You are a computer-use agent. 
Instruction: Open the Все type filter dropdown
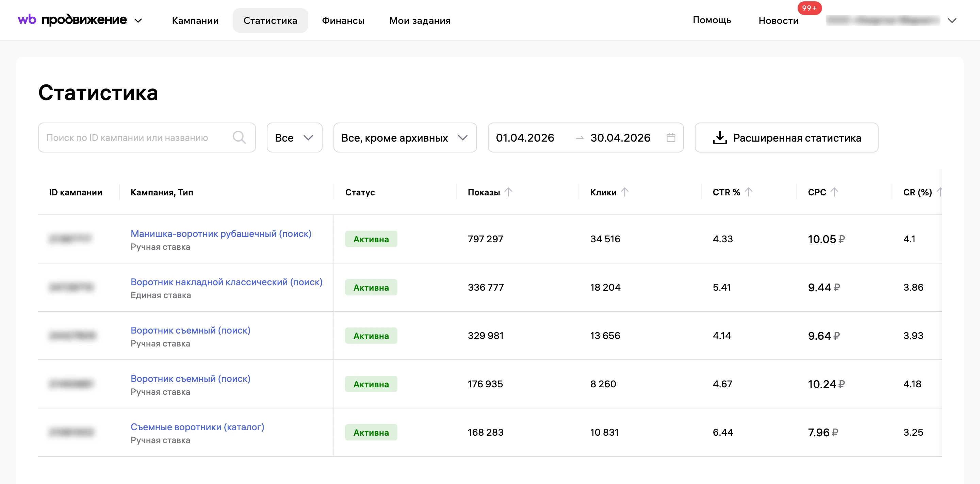(x=294, y=138)
